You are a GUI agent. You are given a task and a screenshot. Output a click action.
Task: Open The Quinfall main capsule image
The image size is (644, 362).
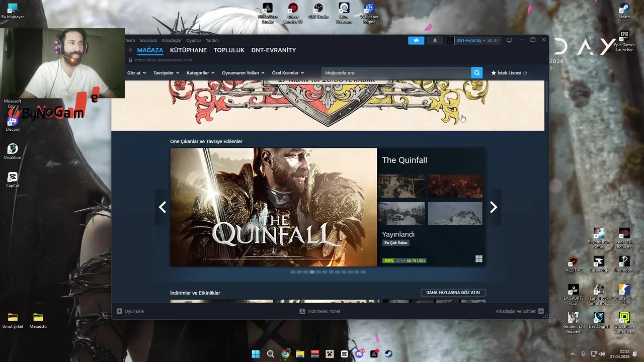coord(273,207)
